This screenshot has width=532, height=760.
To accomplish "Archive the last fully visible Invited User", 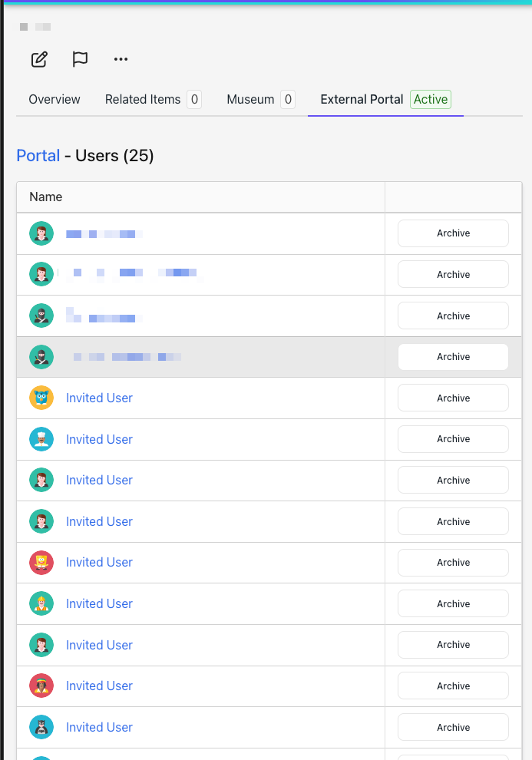I will (453, 727).
